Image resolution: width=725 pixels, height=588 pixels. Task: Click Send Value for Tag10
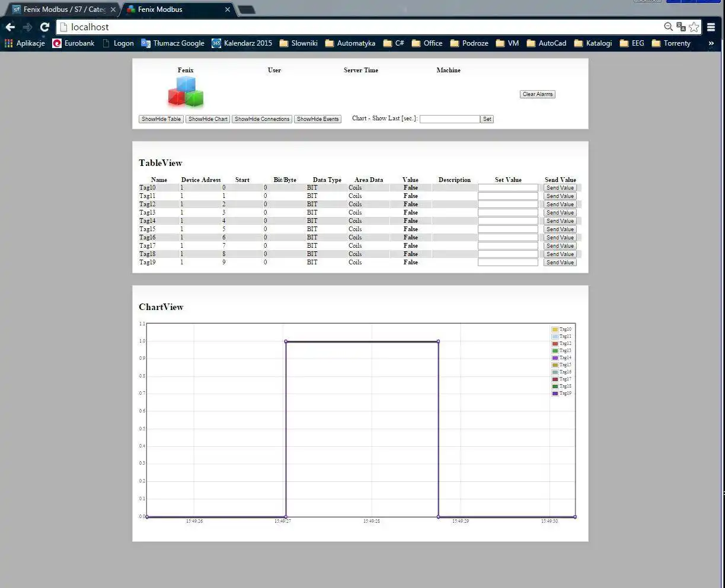tap(560, 188)
